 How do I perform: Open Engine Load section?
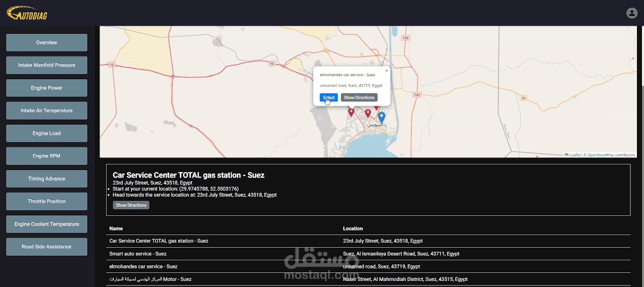click(46, 133)
